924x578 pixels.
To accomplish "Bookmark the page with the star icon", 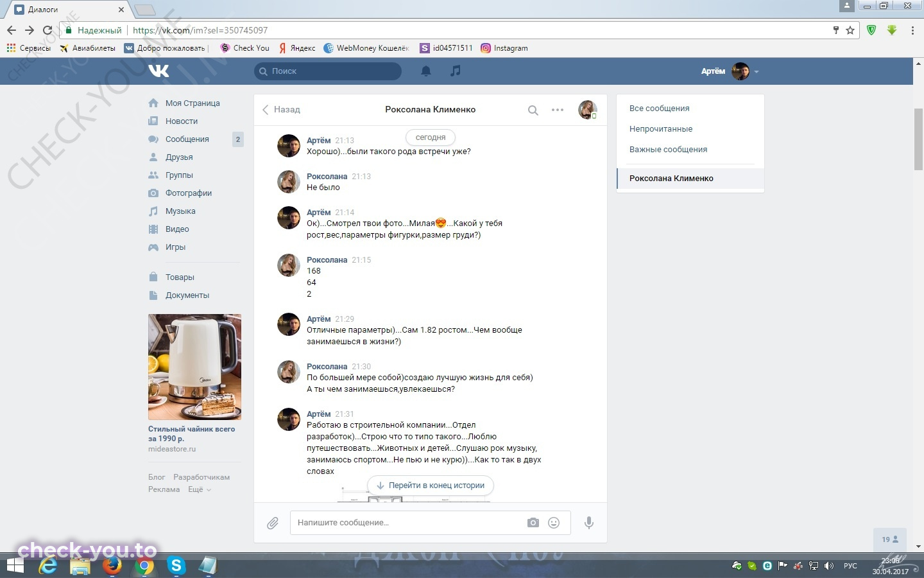I will [x=850, y=30].
